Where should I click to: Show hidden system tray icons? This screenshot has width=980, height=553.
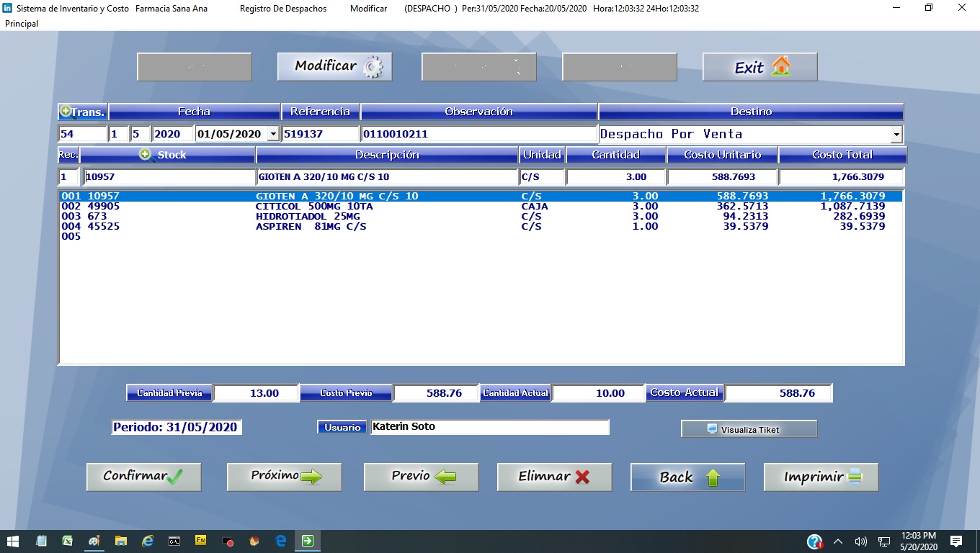coord(837,541)
